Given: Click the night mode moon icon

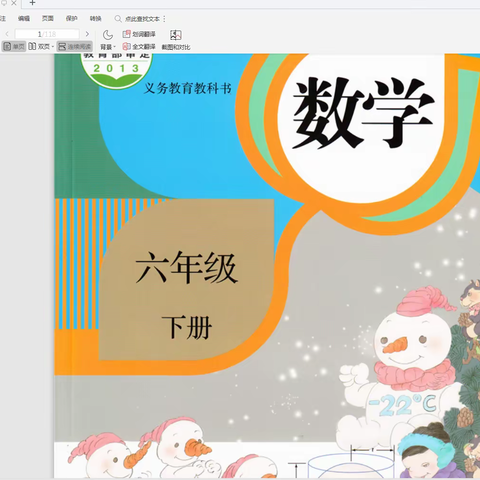Looking at the screenshot, I should pyautogui.click(x=108, y=35).
